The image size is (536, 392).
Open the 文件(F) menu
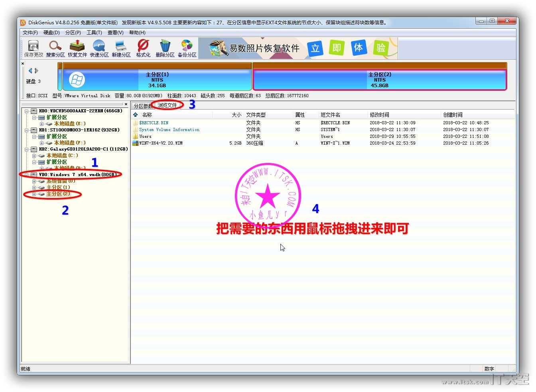pyautogui.click(x=30, y=33)
